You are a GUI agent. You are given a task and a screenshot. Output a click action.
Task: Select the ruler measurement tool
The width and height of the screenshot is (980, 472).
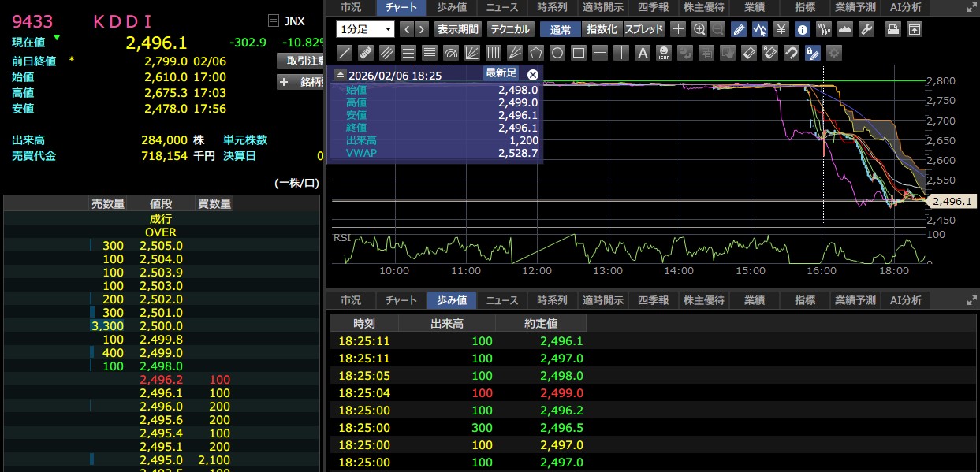(366, 53)
